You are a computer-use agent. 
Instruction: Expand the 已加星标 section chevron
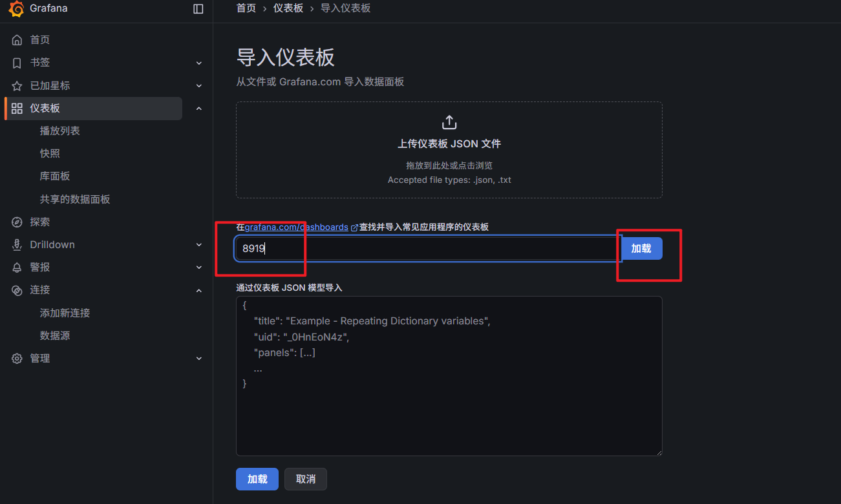pyautogui.click(x=199, y=85)
